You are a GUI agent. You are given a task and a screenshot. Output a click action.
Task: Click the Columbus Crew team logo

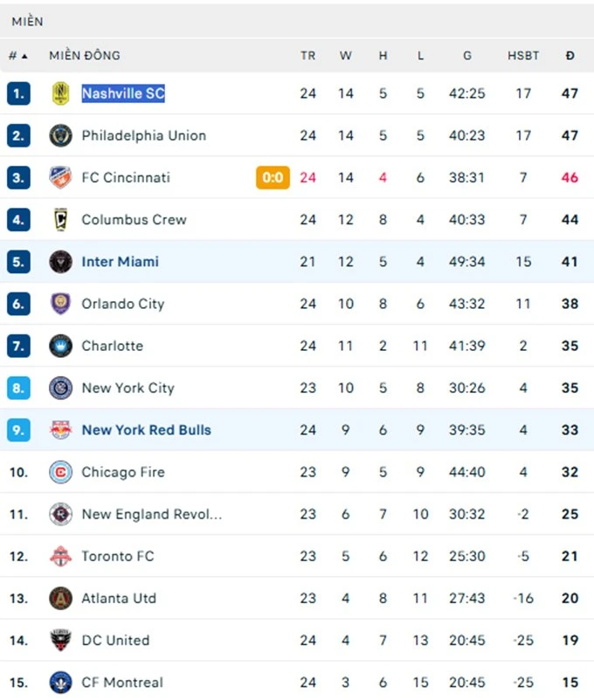click(60, 220)
